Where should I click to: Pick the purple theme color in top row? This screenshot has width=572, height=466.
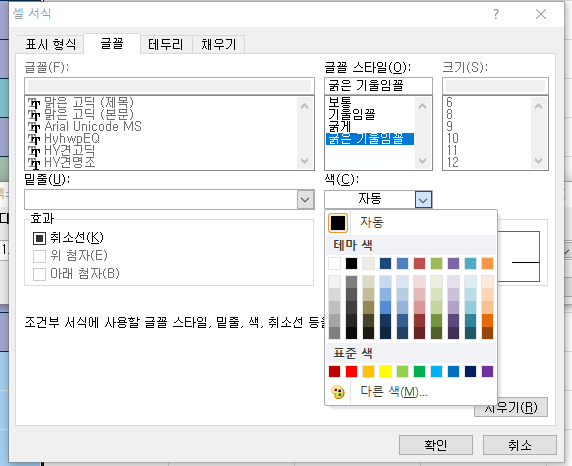[453, 263]
